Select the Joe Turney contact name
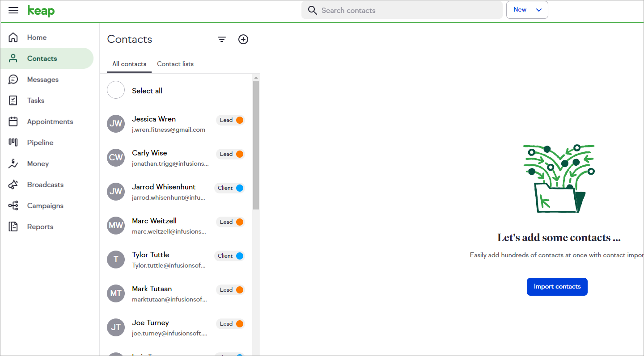The width and height of the screenshot is (644, 356). point(150,323)
